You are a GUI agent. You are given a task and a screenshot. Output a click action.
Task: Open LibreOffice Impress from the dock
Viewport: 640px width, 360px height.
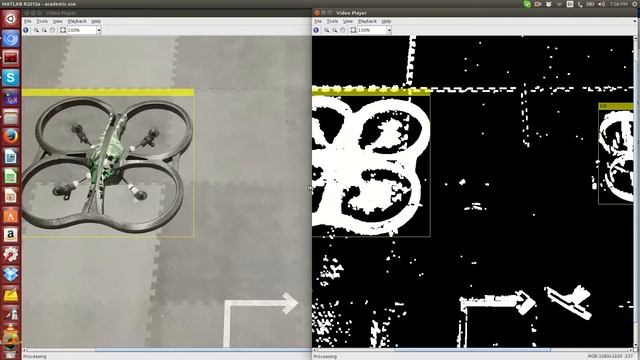tap(11, 196)
